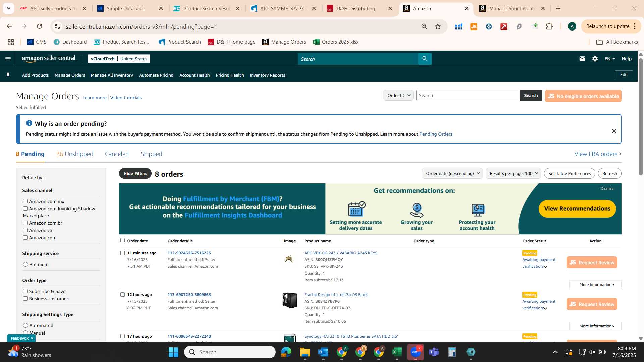Open the Results per page dropdown
Image resolution: width=644 pixels, height=362 pixels.
tap(513, 173)
